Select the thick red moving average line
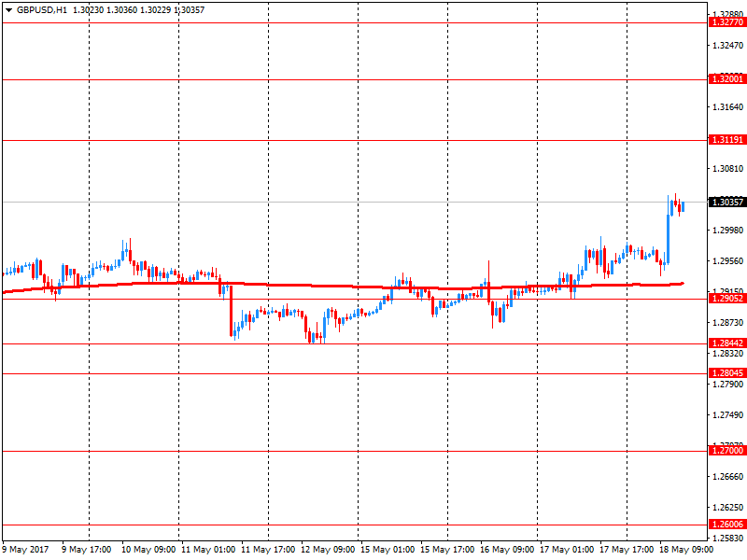The width and height of the screenshot is (747, 560). 343,287
